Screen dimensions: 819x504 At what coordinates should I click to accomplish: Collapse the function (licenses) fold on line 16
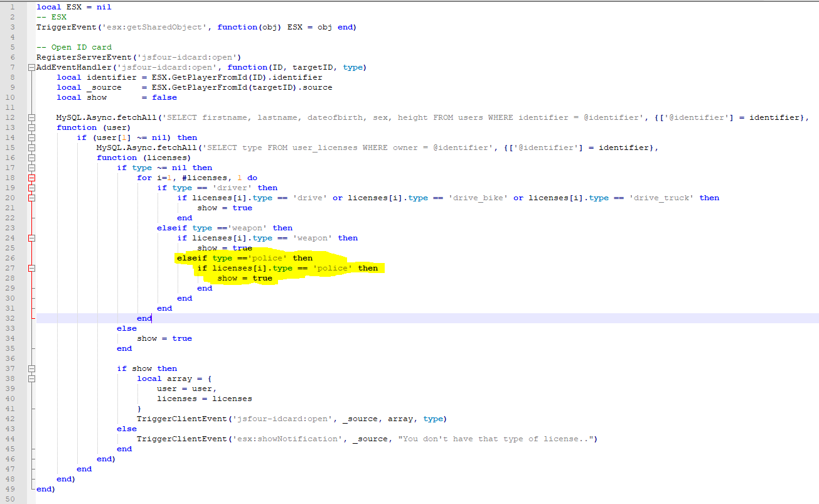pos(31,158)
